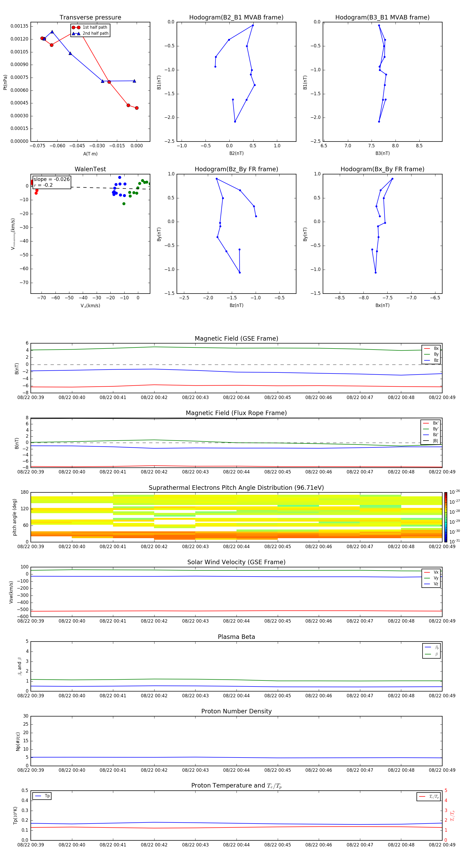
Task: Click 'Proton Temperature and Te/Tp' title
Action: pyautogui.click(x=236, y=785)
